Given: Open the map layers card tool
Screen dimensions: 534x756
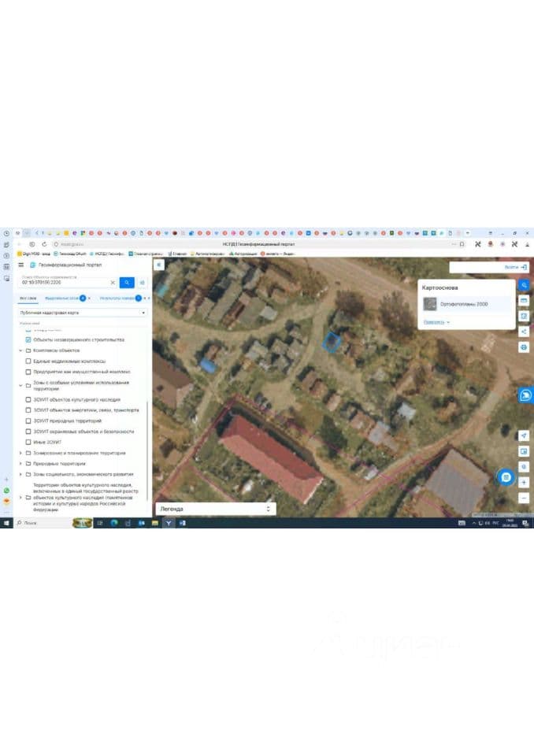Looking at the screenshot, I should (524, 300).
